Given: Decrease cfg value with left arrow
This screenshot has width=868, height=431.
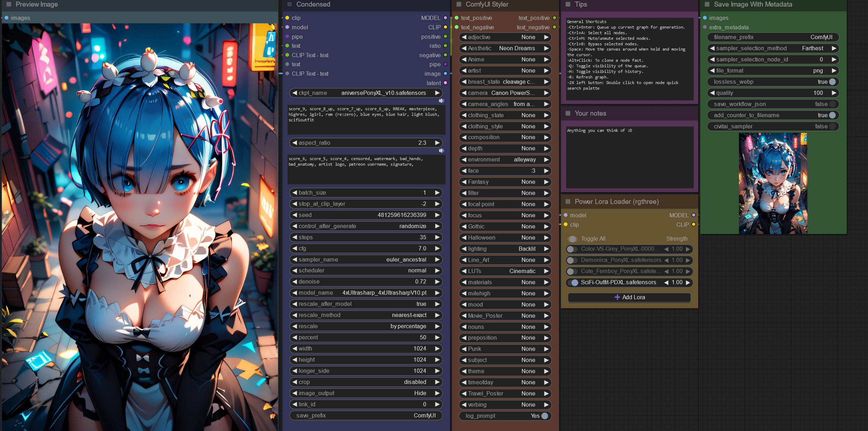Looking at the screenshot, I should (295, 249).
